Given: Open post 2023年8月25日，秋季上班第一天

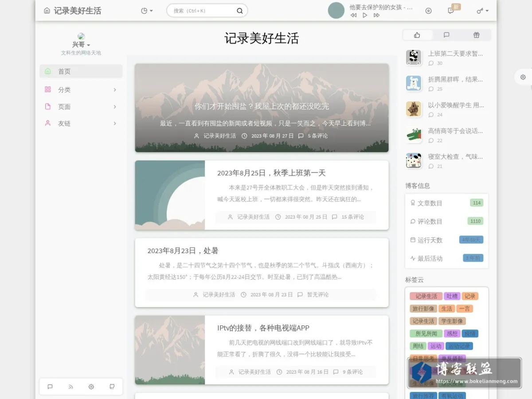Looking at the screenshot, I should (x=271, y=173).
